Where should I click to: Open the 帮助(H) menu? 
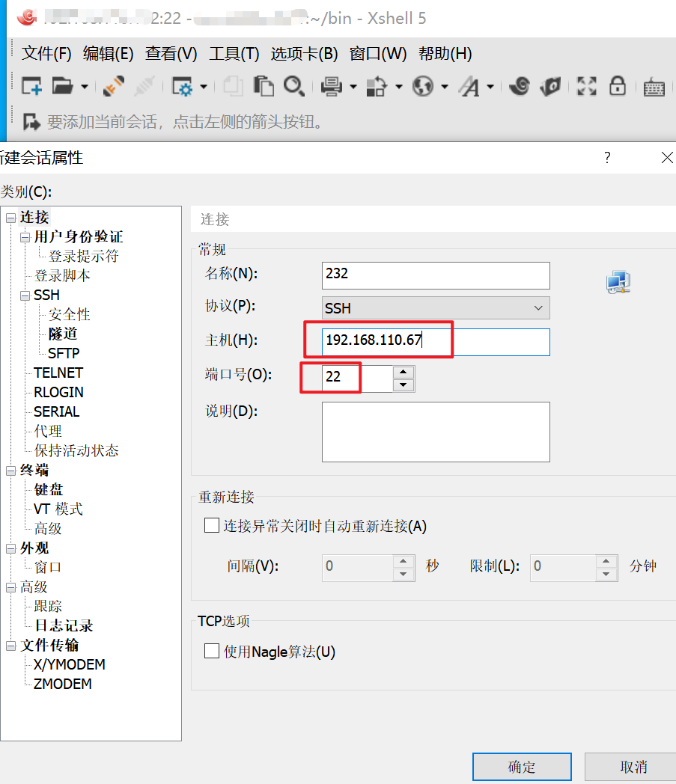click(445, 53)
